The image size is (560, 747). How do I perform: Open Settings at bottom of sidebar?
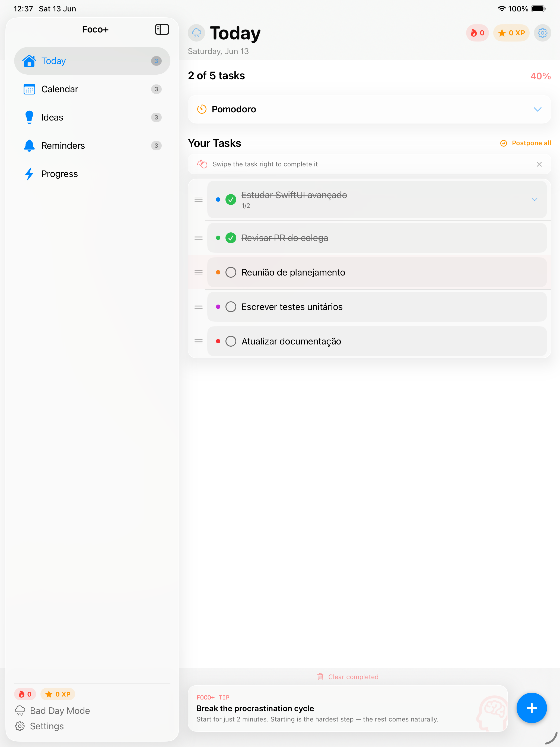(x=40, y=726)
